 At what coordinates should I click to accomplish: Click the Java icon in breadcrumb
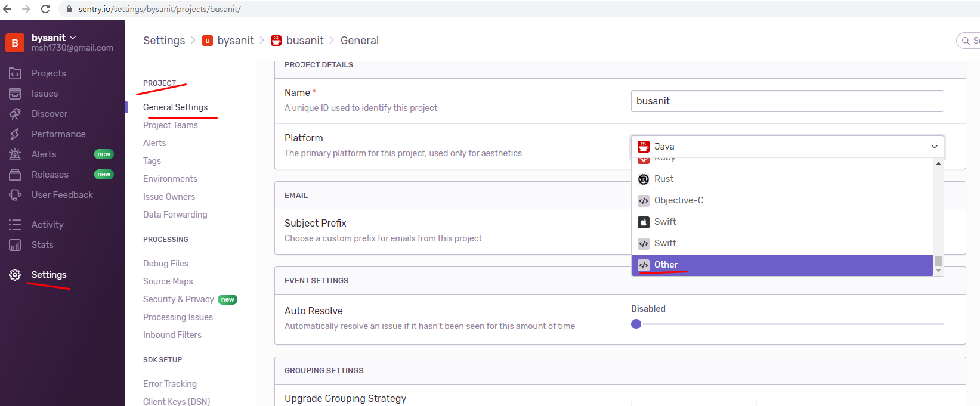click(276, 41)
